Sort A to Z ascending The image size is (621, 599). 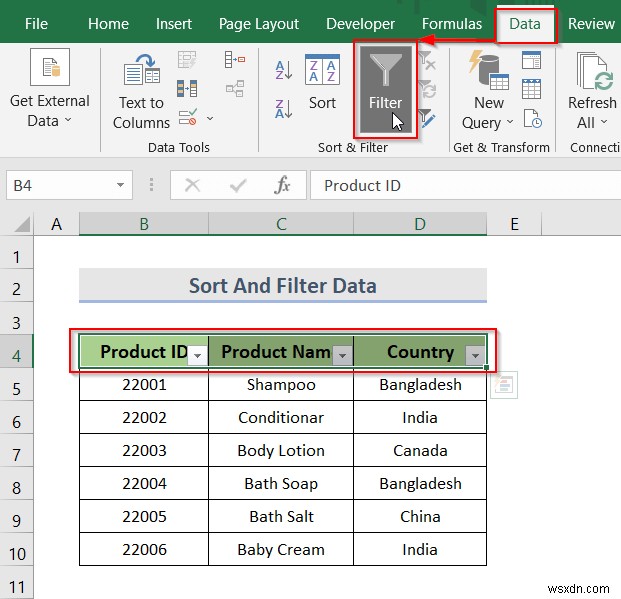(x=284, y=70)
